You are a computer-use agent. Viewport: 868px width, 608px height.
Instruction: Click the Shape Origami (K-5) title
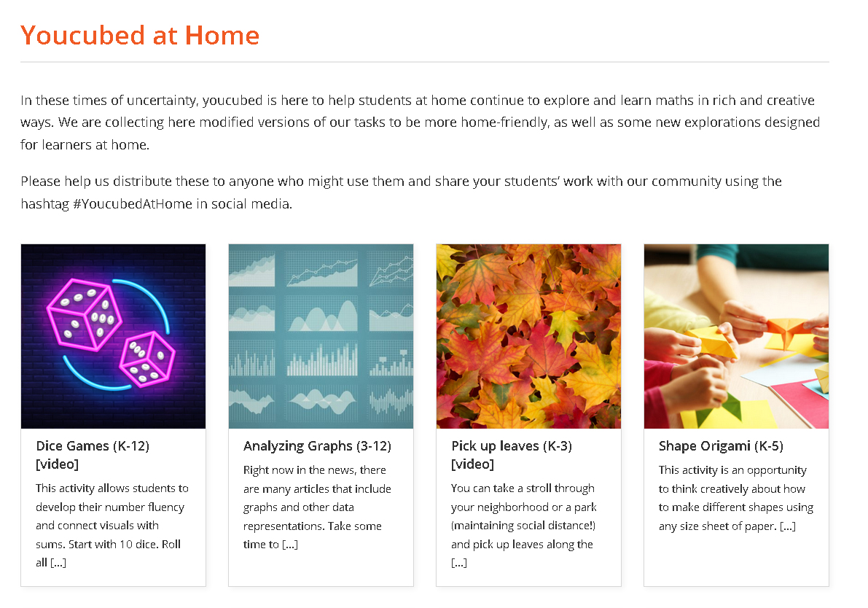pyautogui.click(x=721, y=446)
